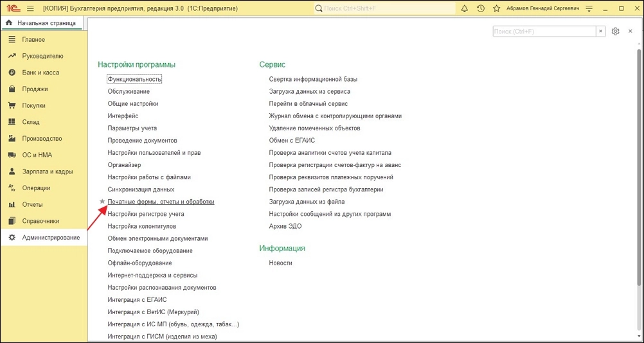644x343 pixels.
Task: Open the gear settings icon near search
Action: pos(615,31)
